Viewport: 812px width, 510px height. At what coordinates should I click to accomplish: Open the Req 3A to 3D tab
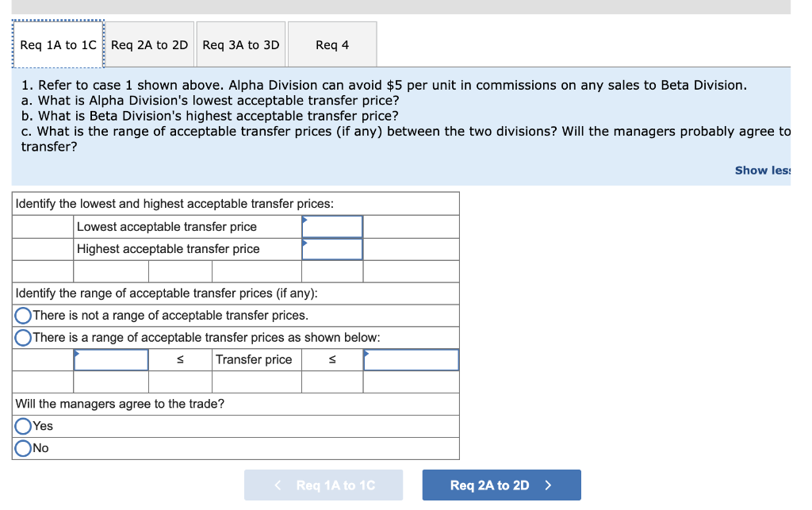(240, 44)
